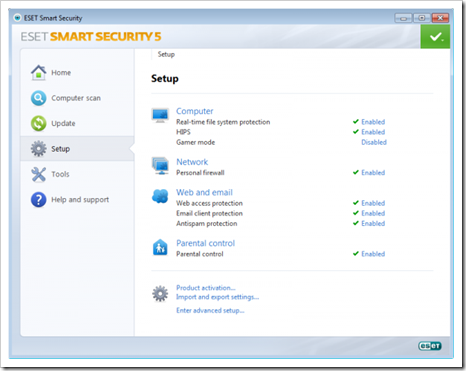Screen dimensions: 466x371
Task: Open the Tools section
Action: [77, 174]
